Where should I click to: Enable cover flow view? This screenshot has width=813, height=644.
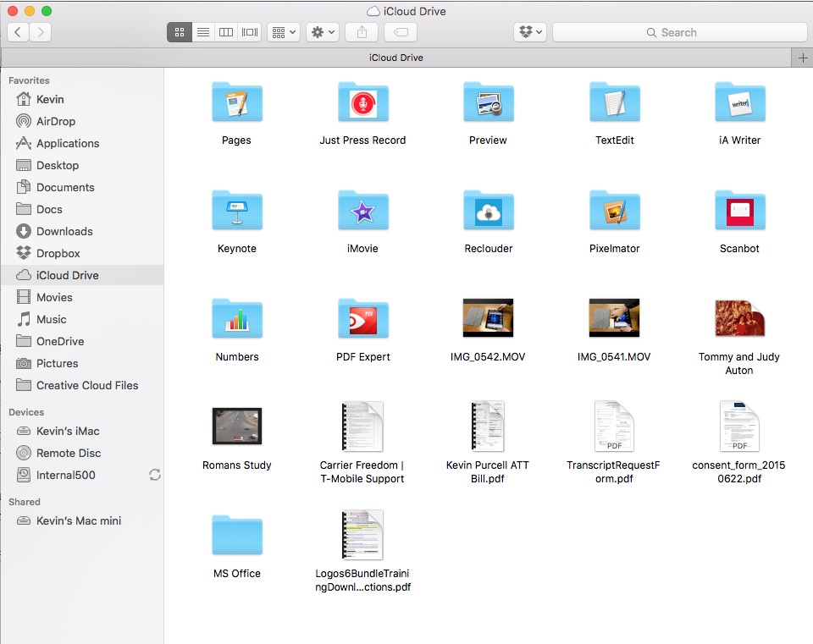click(249, 32)
